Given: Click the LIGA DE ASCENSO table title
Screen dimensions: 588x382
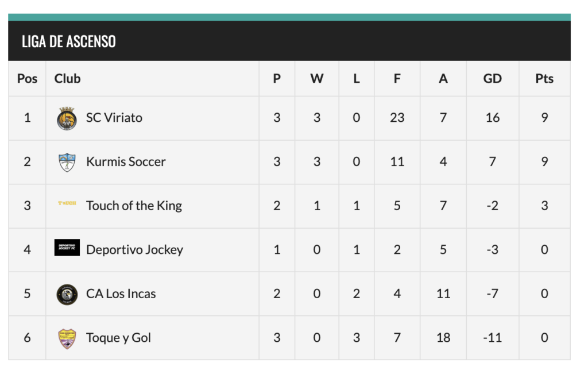Looking at the screenshot, I should pos(69,41).
